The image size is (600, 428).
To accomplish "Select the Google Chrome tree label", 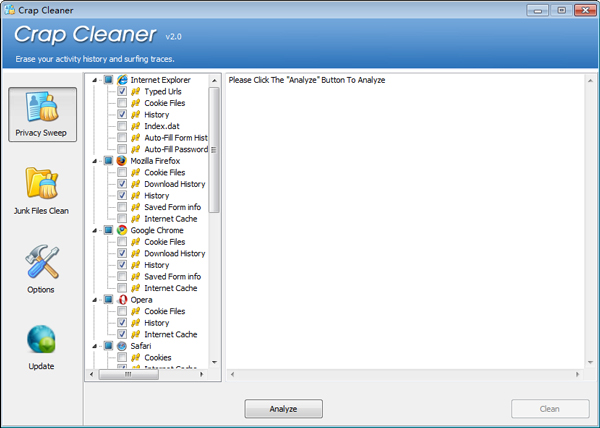I will pos(157,230).
